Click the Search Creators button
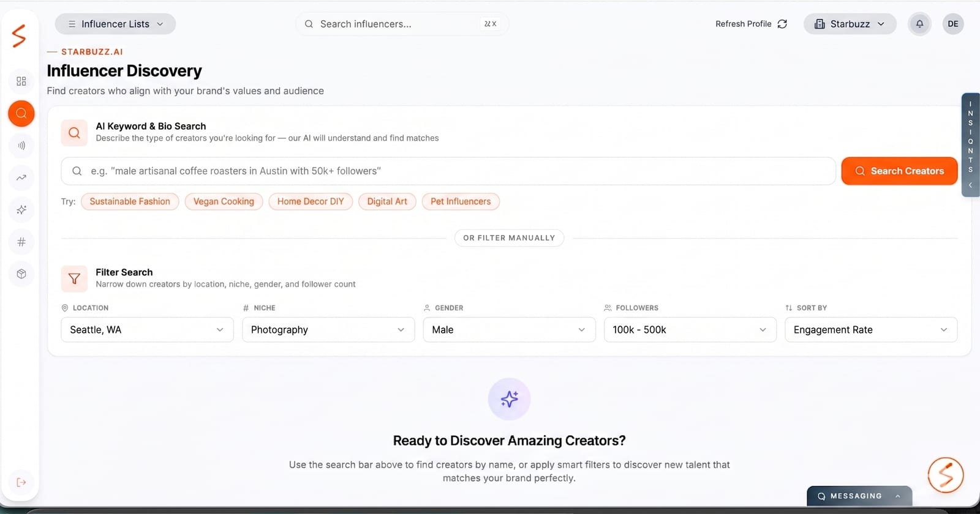980x514 pixels. pyautogui.click(x=899, y=171)
